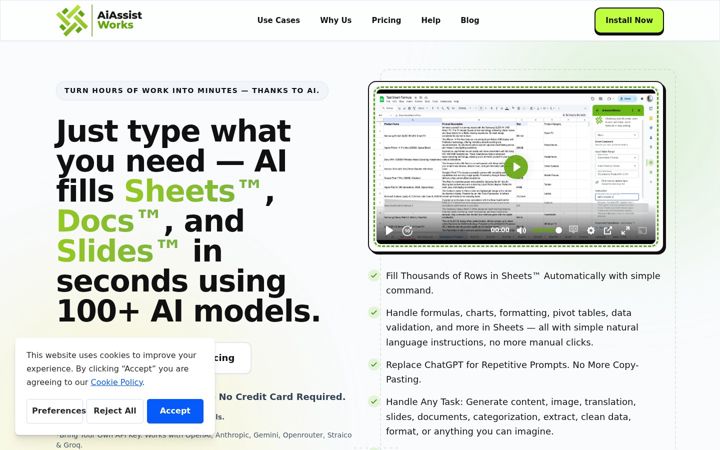Viewport: 720px width, 450px height.
Task: Visit the Blog from the navbar
Action: [x=470, y=20]
